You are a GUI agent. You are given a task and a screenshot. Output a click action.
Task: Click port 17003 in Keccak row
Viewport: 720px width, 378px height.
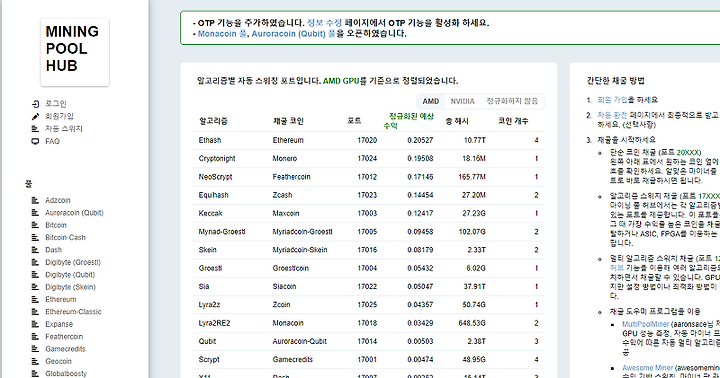[x=367, y=214]
